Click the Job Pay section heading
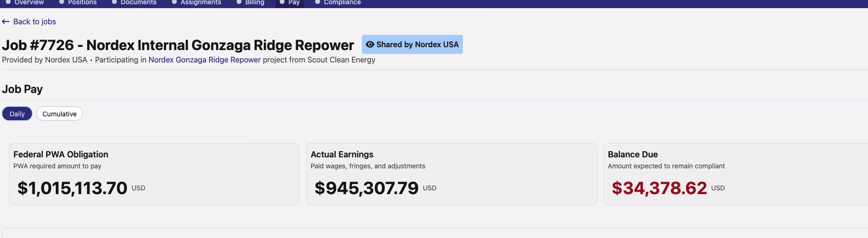This screenshot has height=238, width=868. [22, 89]
